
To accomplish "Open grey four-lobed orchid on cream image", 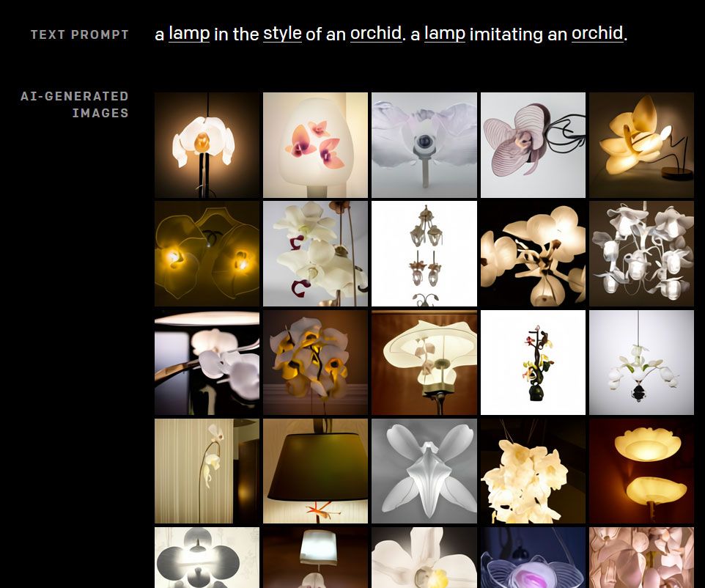I will pos(207,558).
